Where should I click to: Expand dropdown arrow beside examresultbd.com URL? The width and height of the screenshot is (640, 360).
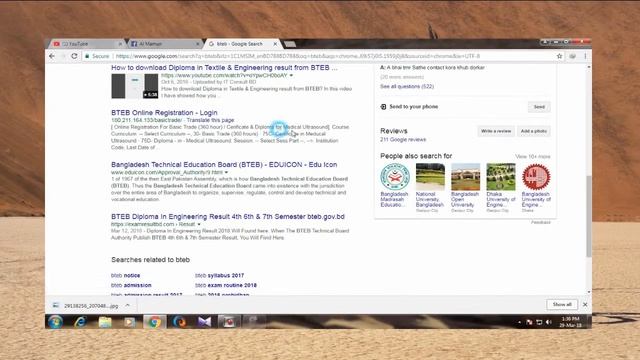199,224
